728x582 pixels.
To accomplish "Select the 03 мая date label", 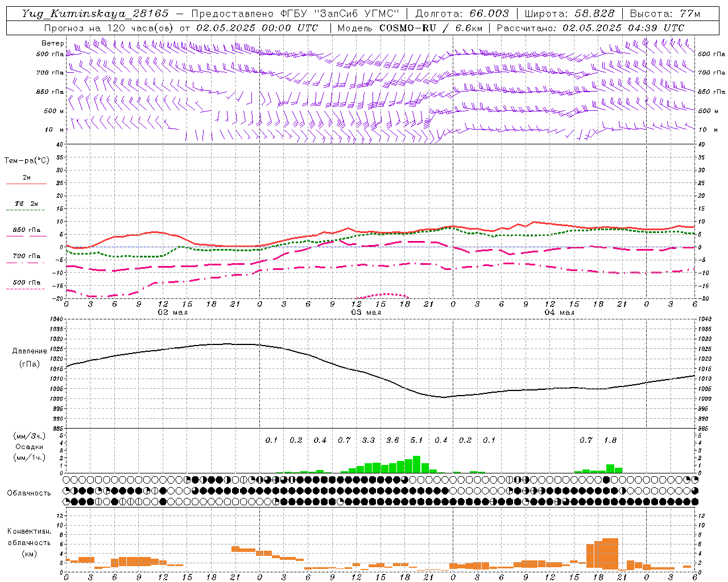I will [x=366, y=313].
